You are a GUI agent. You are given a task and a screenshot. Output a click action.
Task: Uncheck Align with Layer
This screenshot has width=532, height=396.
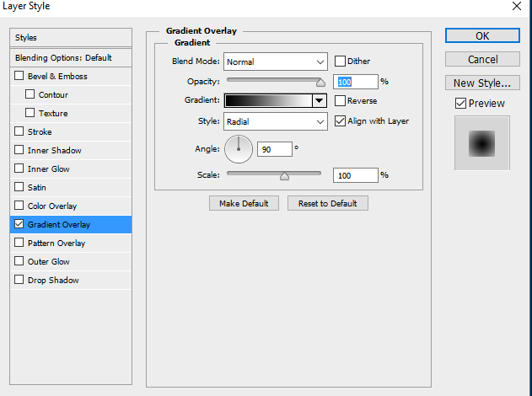[340, 121]
